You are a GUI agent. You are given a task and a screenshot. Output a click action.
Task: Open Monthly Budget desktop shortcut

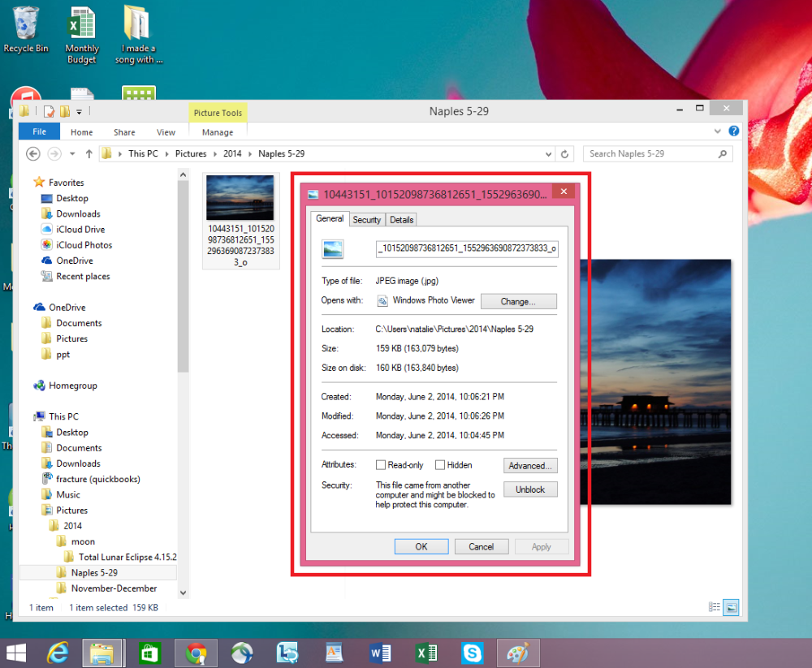(82, 35)
